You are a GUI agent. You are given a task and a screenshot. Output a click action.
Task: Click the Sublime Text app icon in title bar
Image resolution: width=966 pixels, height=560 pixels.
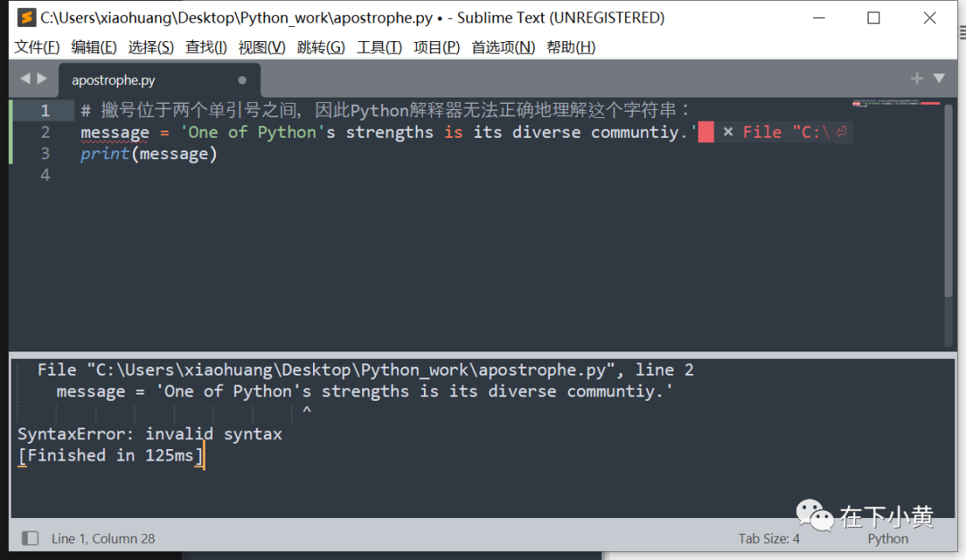[27, 17]
